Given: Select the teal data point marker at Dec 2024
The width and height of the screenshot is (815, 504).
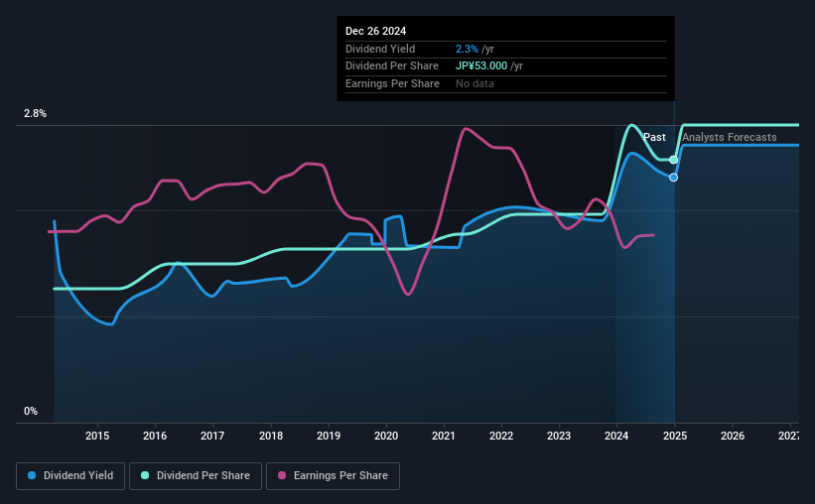Looking at the screenshot, I should tap(674, 160).
